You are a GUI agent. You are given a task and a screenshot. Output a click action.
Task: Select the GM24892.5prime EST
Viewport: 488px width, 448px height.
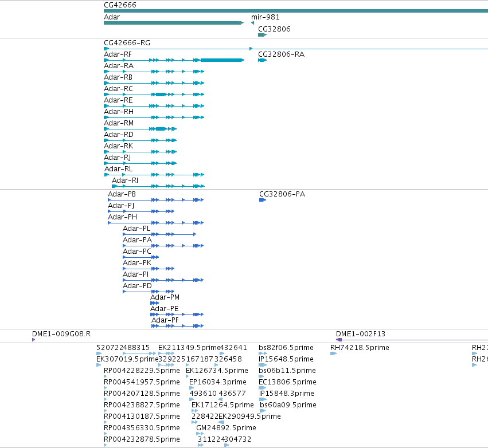click(226, 428)
